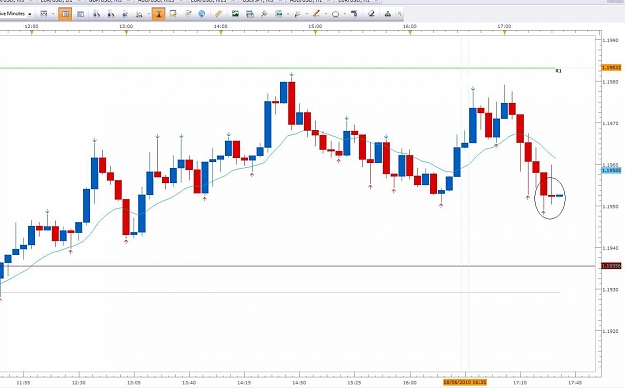
Task: Click the 14:50 label on bottom time axis
Action: (299, 382)
